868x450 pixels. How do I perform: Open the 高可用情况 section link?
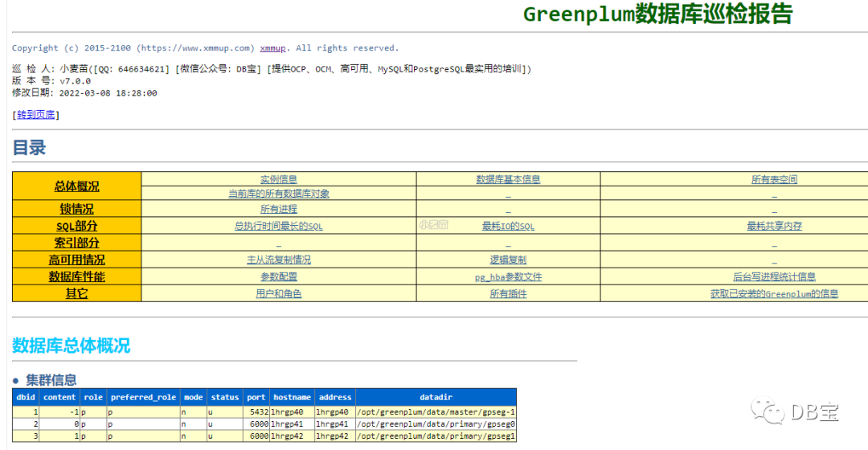coord(76,260)
